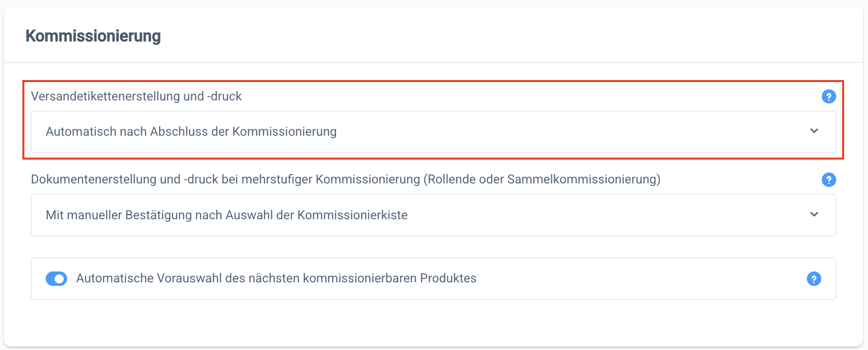Open help for Dokumentenerstellung bei mehrstufiger Kommissionierung

pos(829,179)
